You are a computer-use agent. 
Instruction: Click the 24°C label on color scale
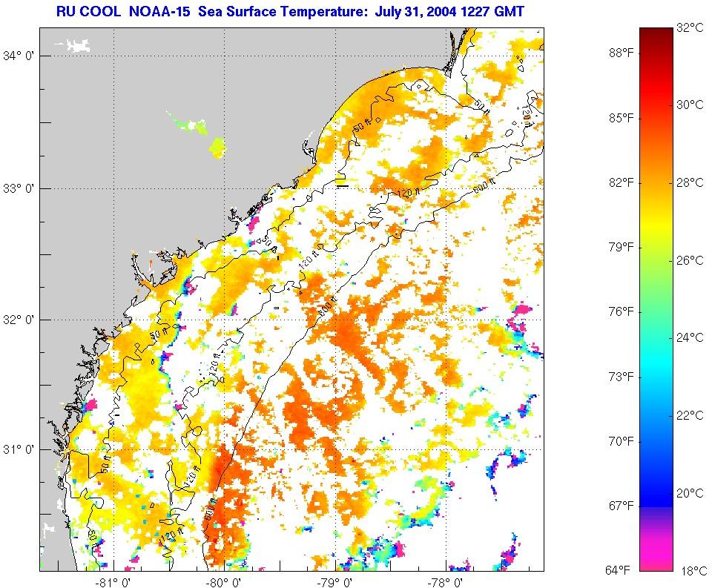(x=690, y=337)
